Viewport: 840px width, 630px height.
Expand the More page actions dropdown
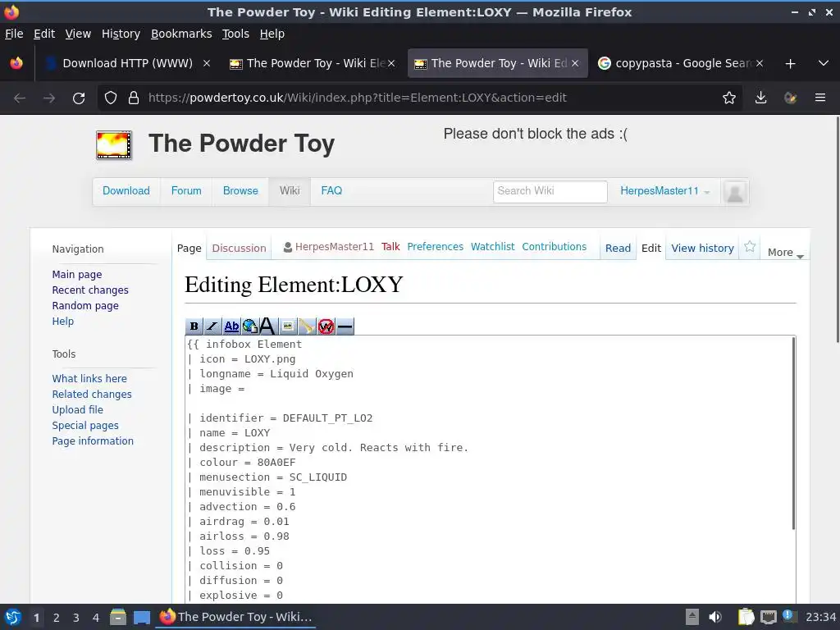(785, 252)
